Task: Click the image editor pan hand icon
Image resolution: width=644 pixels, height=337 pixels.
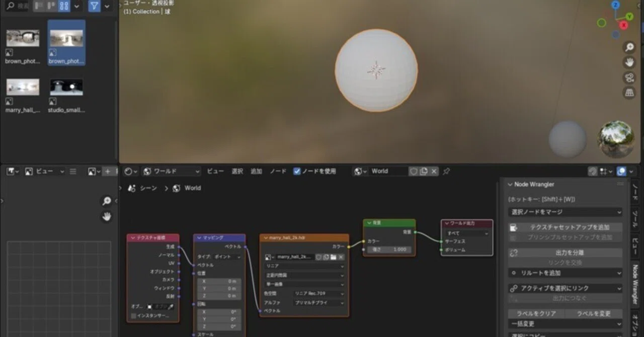Action: tap(107, 217)
